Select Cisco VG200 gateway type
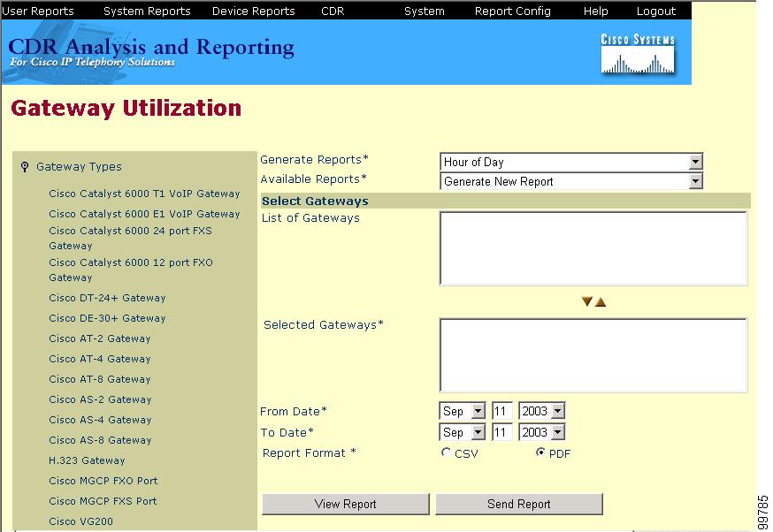773x532 pixels. point(80,521)
